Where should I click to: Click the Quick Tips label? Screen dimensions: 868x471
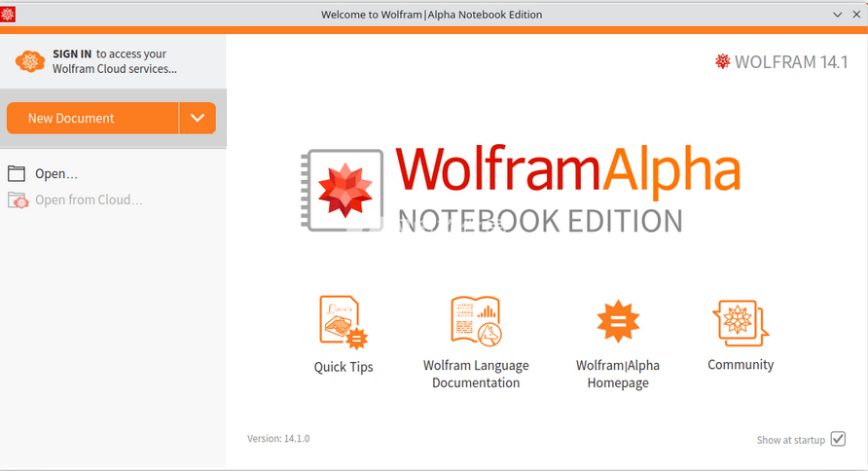click(x=344, y=367)
